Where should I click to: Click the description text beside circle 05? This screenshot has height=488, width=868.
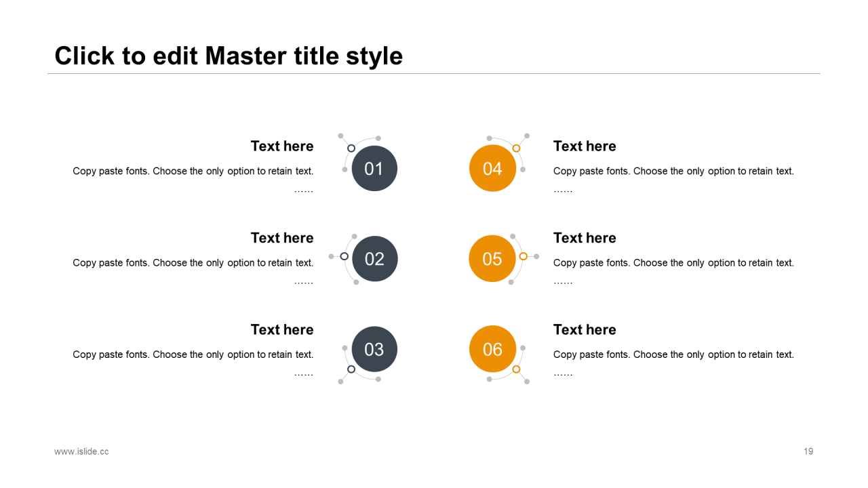click(673, 263)
